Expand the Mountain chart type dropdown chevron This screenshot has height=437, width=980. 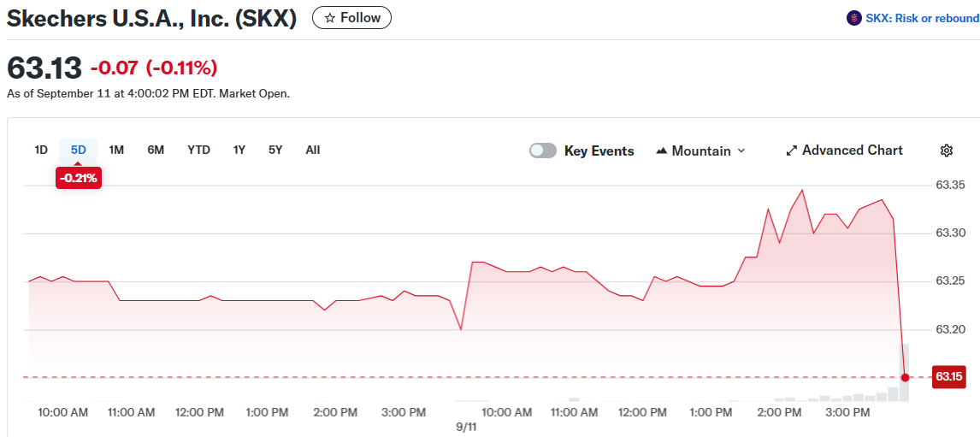(741, 151)
